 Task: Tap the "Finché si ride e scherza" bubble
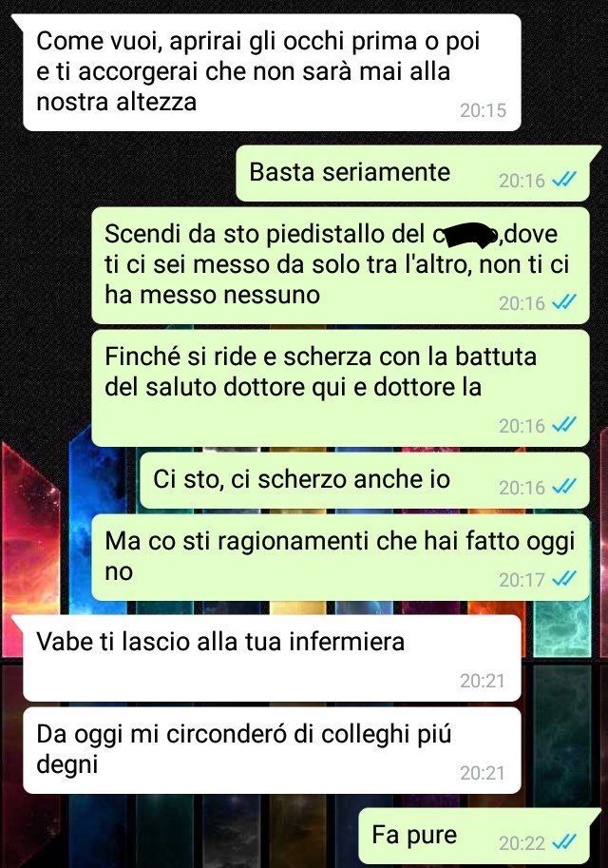tap(340, 388)
